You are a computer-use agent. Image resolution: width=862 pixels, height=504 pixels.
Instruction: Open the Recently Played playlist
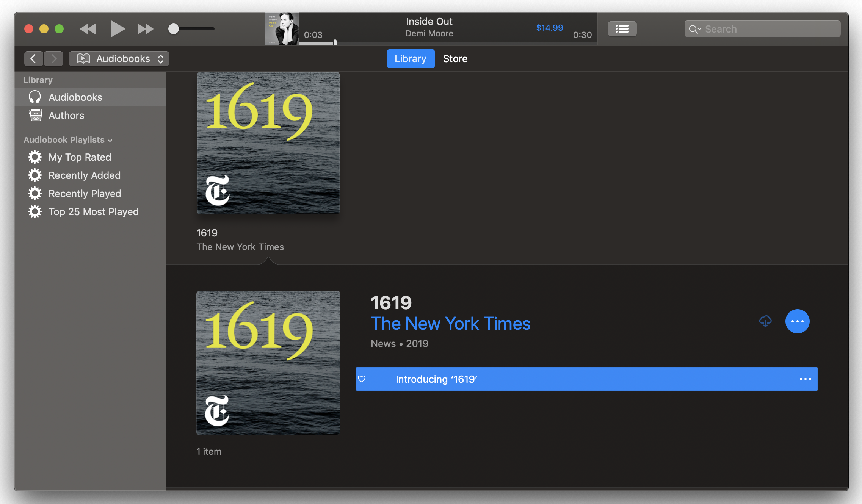pos(85,194)
